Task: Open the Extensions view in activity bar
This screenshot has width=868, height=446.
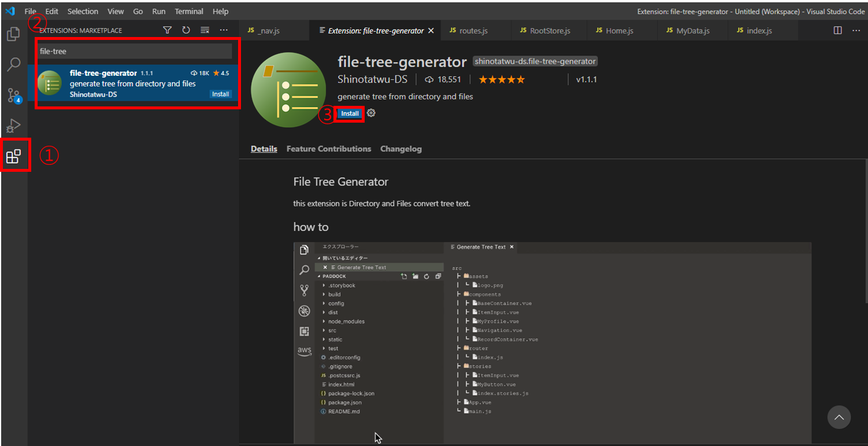Action: coord(13,156)
